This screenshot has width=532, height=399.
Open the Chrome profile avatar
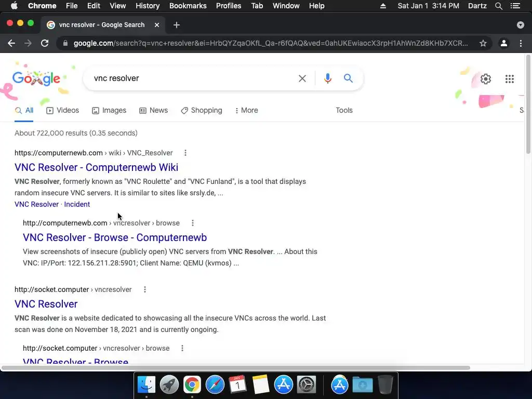click(x=504, y=43)
